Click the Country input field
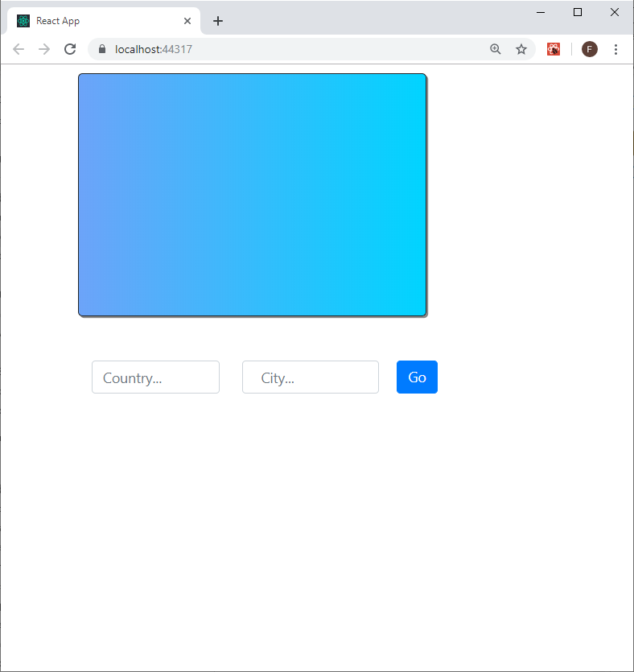This screenshot has height=672, width=634. [155, 377]
